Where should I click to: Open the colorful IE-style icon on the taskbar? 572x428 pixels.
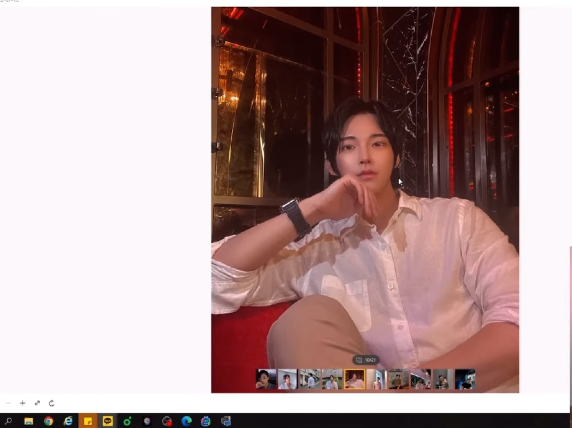tap(206, 421)
